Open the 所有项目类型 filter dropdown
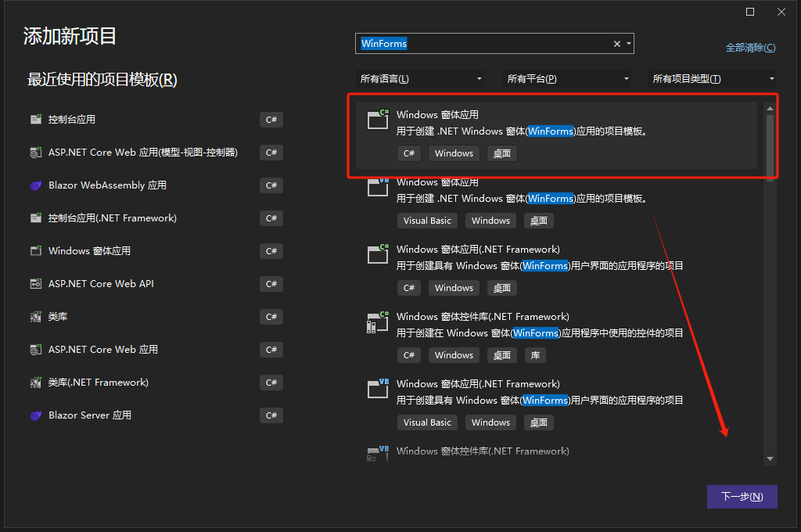The height and width of the screenshot is (532, 801). click(x=713, y=79)
